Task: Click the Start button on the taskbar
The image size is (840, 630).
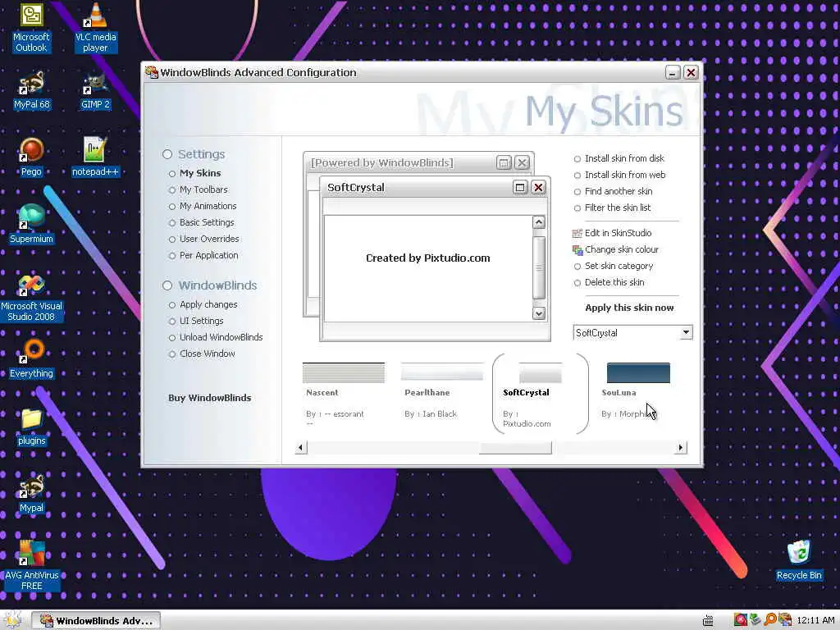Action: click(x=13, y=620)
